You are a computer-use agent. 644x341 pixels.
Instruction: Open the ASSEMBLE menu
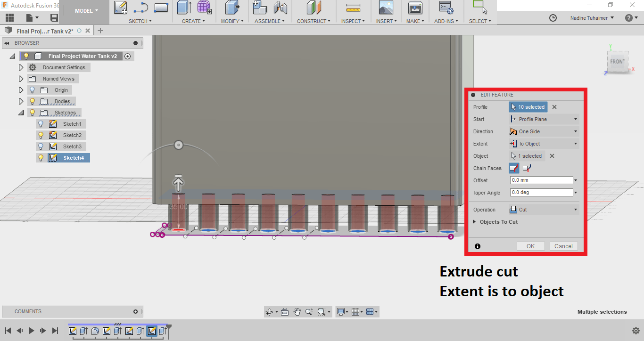[270, 21]
